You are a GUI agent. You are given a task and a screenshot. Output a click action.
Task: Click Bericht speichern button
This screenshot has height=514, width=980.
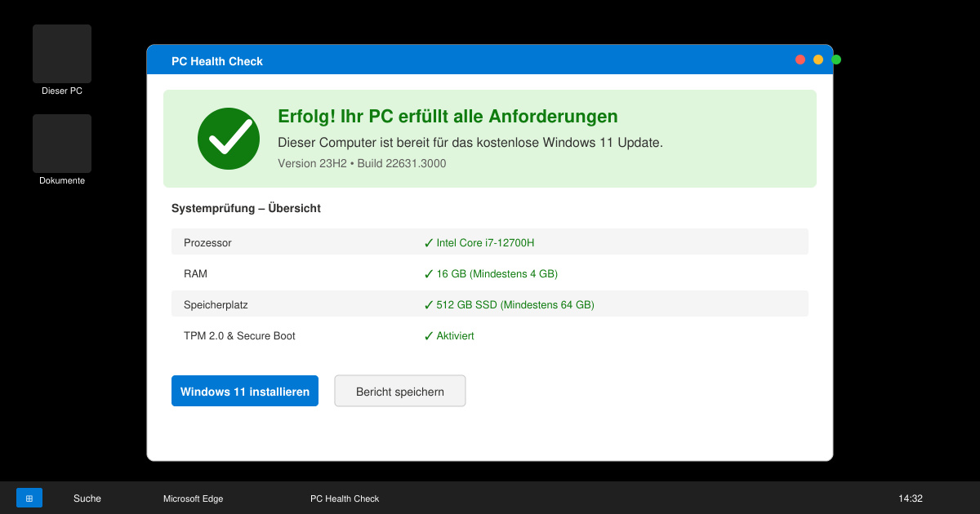click(x=400, y=391)
